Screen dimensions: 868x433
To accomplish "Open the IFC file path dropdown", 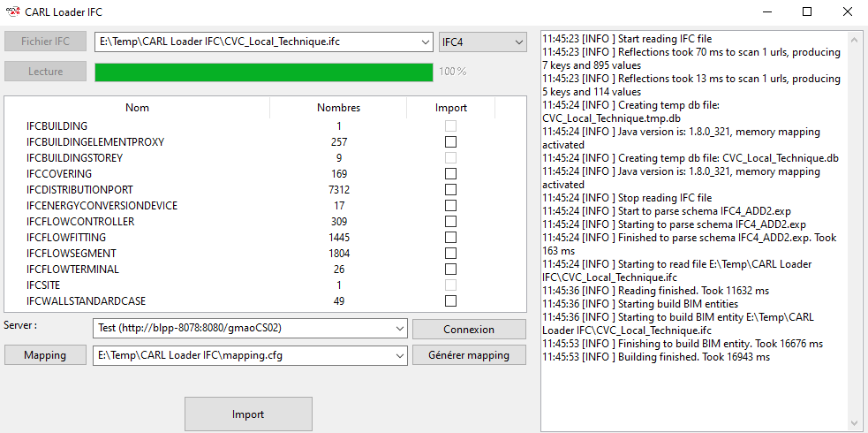I will point(425,42).
